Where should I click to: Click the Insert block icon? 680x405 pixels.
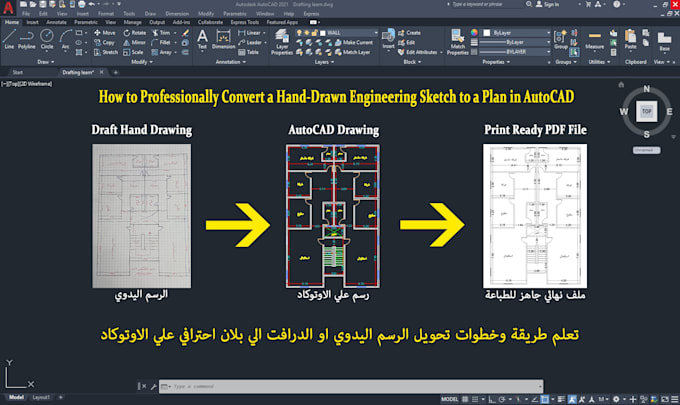[388, 39]
